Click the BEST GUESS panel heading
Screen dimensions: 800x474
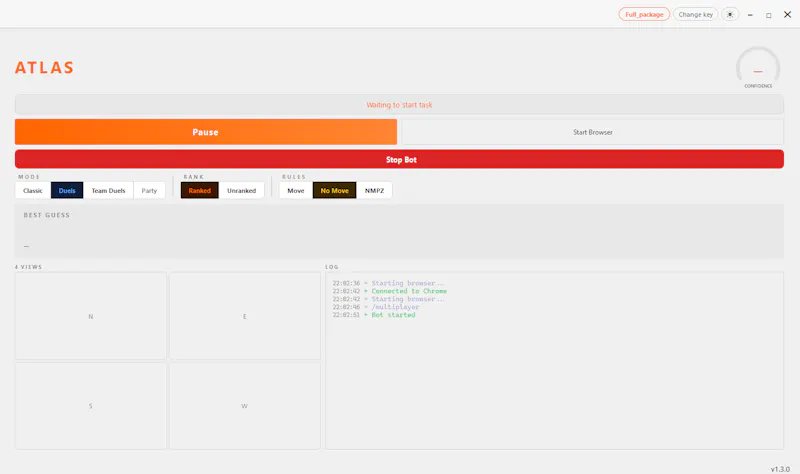(46, 215)
